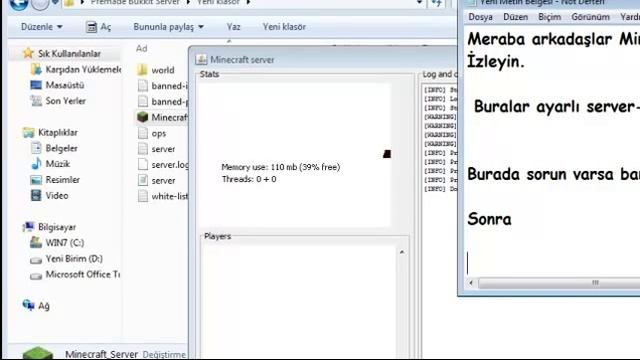
Task: Click the Müzik music note icon
Action: 36,164
